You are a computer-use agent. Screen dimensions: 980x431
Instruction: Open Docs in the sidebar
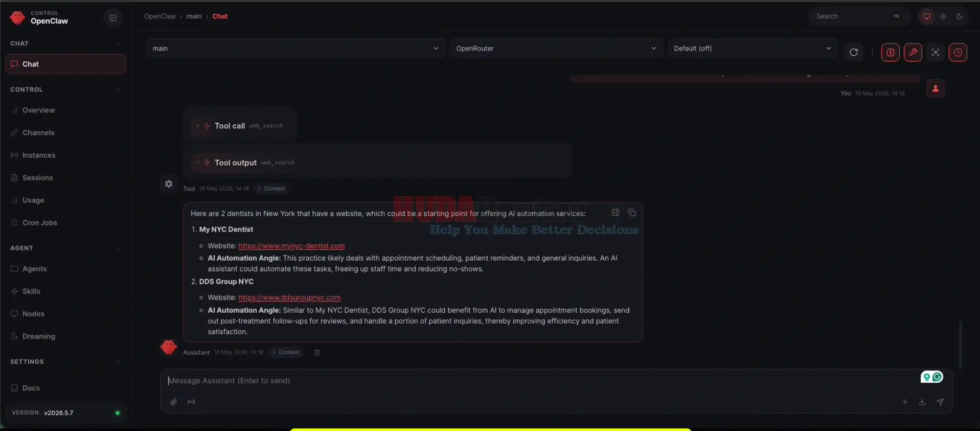click(x=65, y=388)
